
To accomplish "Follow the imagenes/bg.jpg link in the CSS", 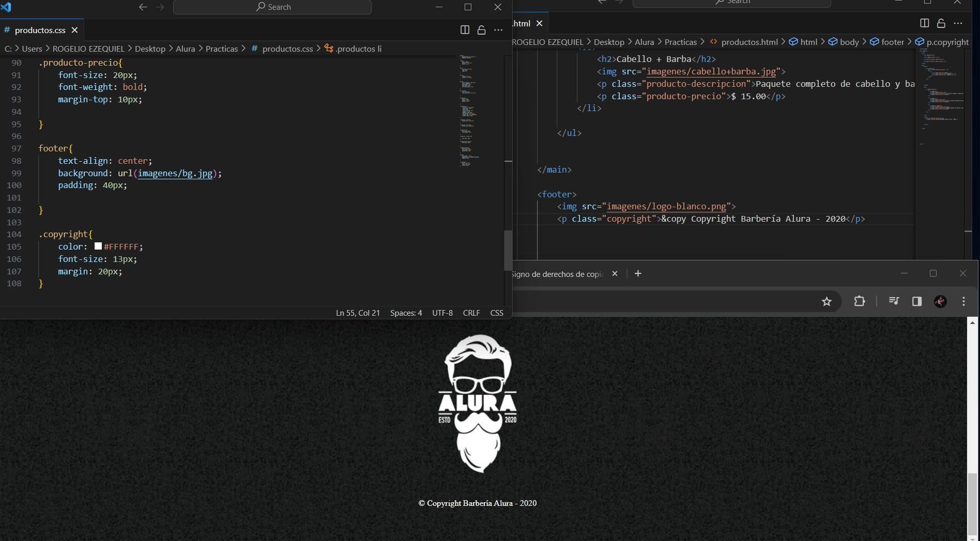I will click(x=175, y=173).
